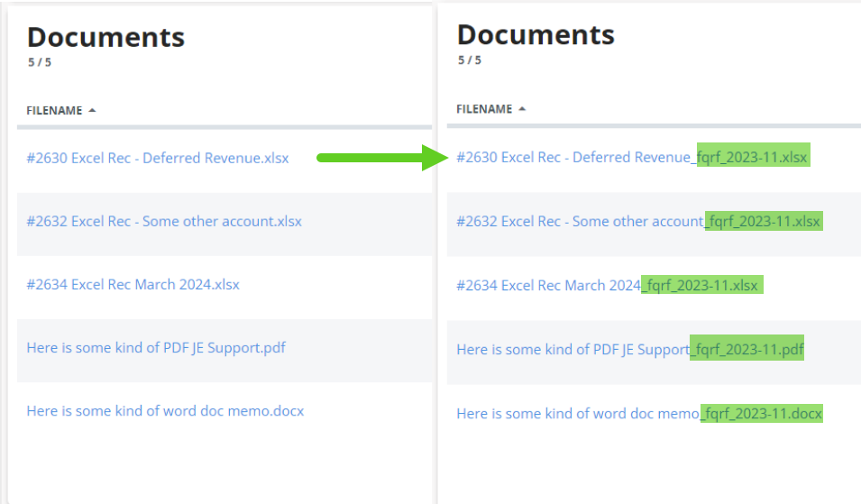
Task: Click the 5 / 5 count in right panel
Action: 469,60
